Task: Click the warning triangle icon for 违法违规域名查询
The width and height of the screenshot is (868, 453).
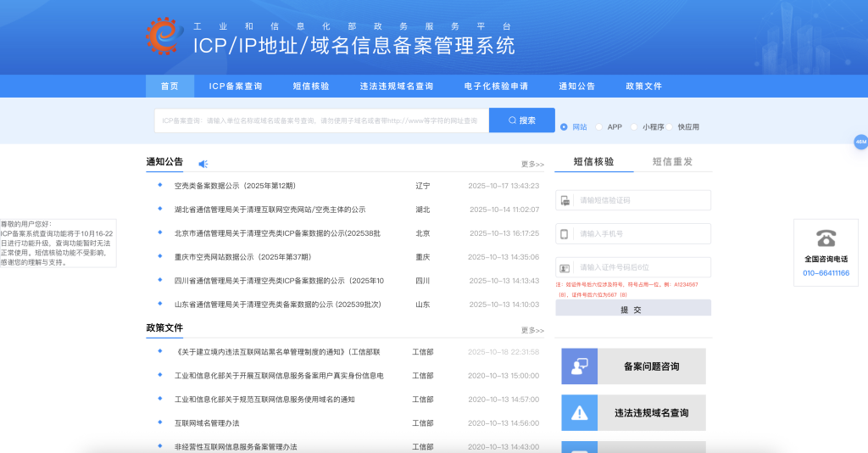Action: pos(580,413)
